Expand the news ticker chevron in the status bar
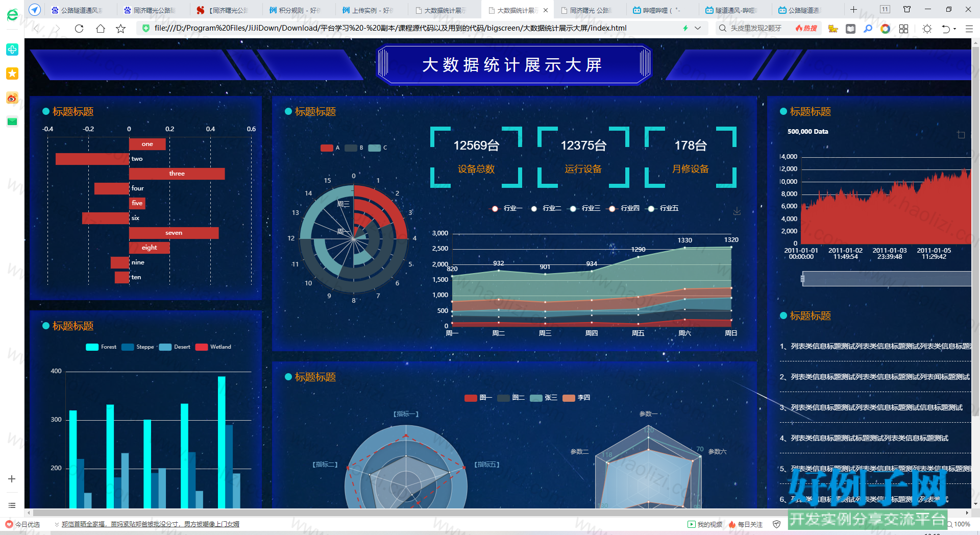Screen dimensions: 980x535 [57, 524]
